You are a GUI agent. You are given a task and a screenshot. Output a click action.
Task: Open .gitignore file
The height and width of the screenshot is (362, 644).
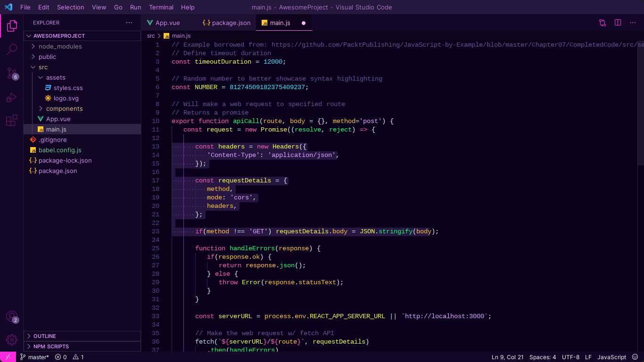pos(82,140)
